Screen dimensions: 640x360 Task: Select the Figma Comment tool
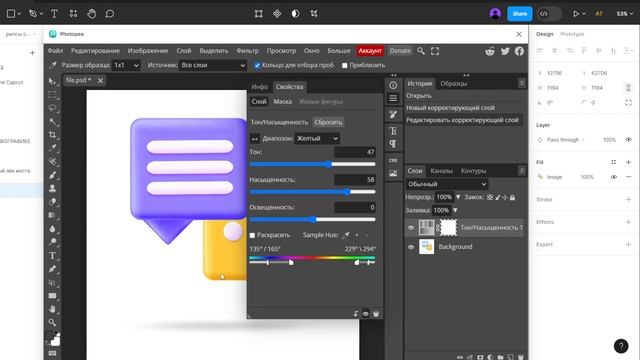coord(109,13)
